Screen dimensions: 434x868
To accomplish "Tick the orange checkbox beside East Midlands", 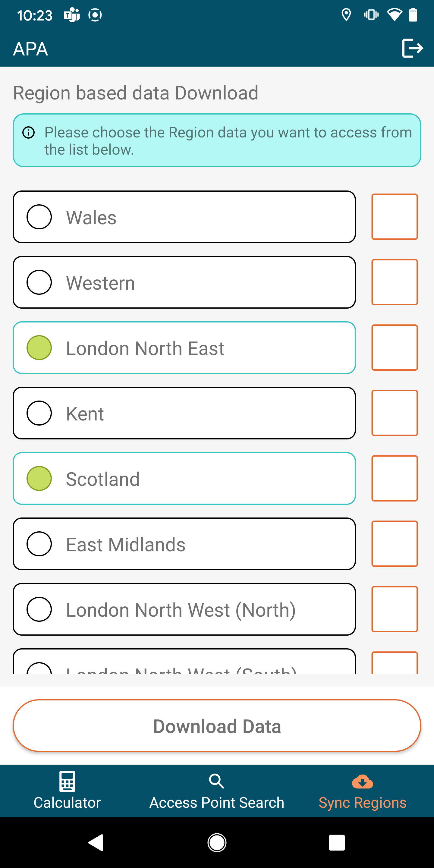I will [x=395, y=544].
